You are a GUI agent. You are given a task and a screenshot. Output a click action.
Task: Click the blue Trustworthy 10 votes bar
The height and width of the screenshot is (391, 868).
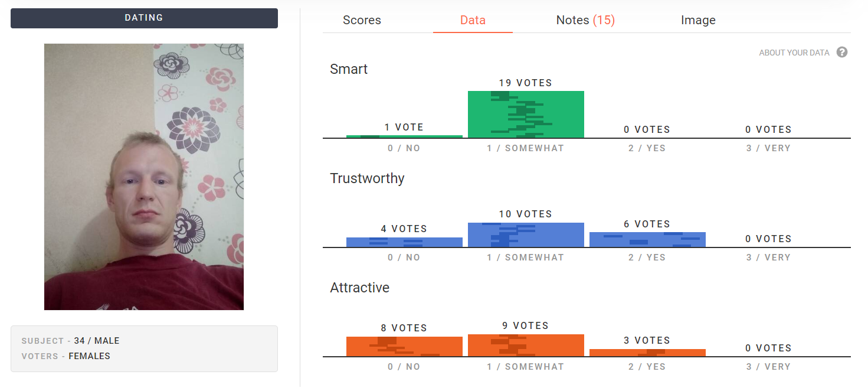(526, 234)
